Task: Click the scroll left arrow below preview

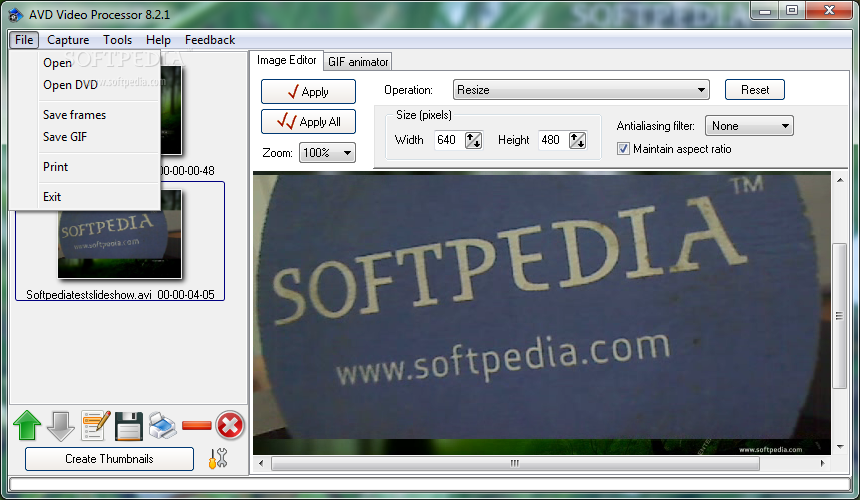Action: (x=261, y=463)
